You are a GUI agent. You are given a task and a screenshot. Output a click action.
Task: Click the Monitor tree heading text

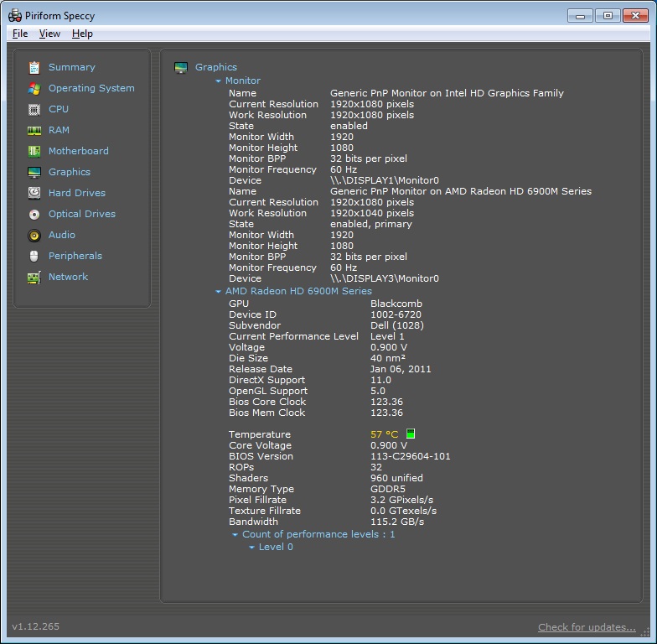pyautogui.click(x=243, y=80)
